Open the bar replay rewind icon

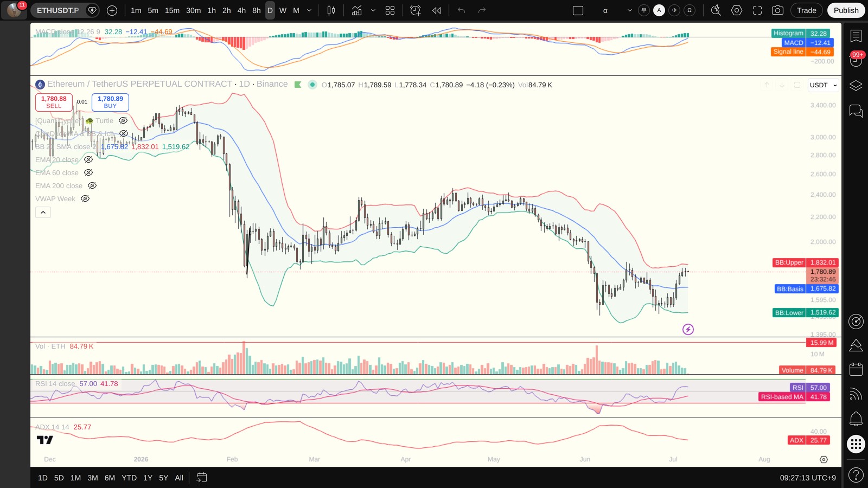[x=437, y=10]
